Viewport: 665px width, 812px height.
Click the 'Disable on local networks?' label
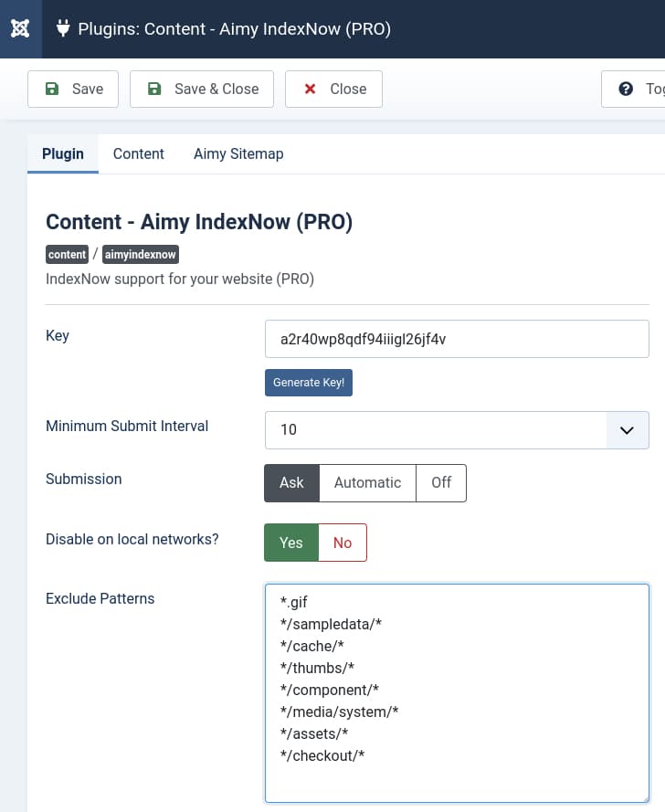[x=132, y=539]
